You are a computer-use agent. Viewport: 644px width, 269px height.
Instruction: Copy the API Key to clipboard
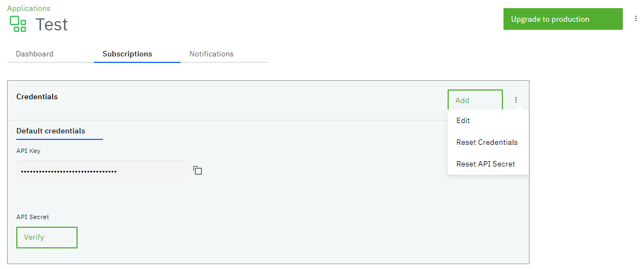pos(197,170)
